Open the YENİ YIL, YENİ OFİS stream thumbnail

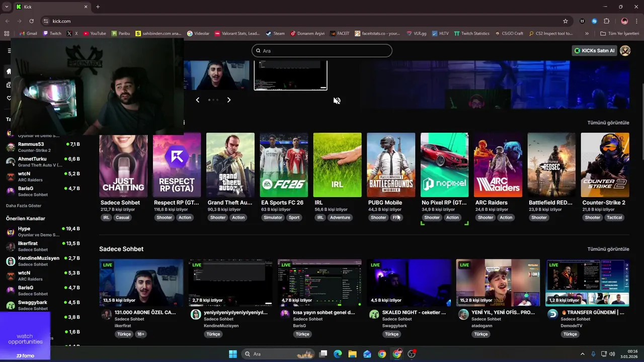[498, 283]
